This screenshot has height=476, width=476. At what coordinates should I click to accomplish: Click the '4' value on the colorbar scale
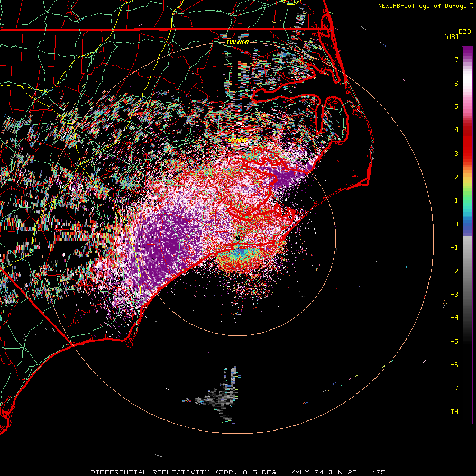click(x=456, y=130)
